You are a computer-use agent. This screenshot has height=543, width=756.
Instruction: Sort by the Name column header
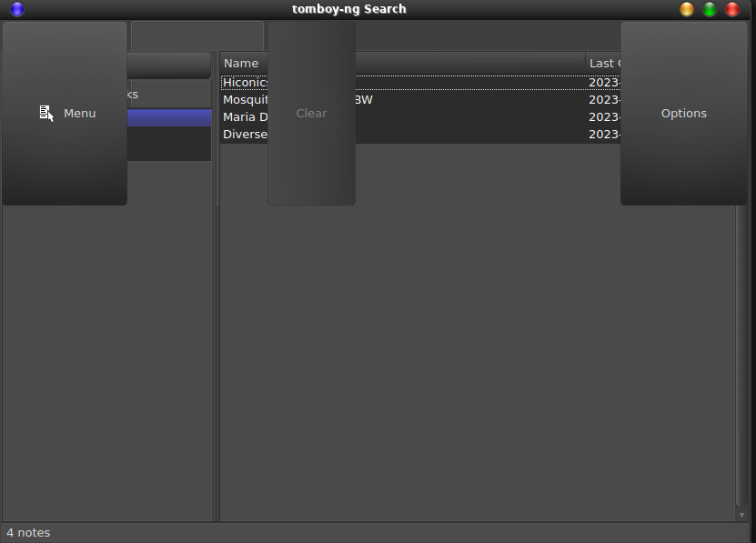tap(403, 63)
